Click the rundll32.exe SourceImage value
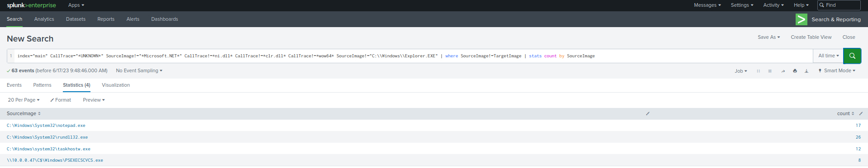 tap(47, 137)
